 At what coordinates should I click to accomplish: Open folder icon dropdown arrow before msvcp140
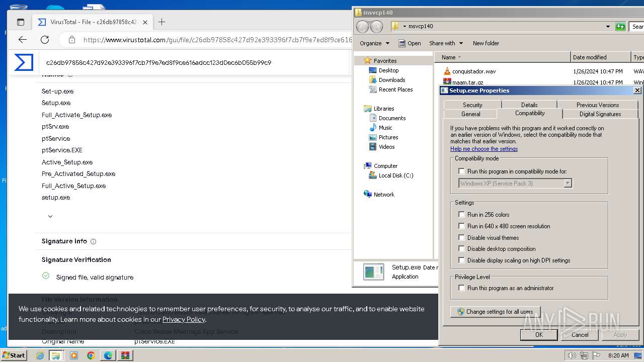[405, 26]
